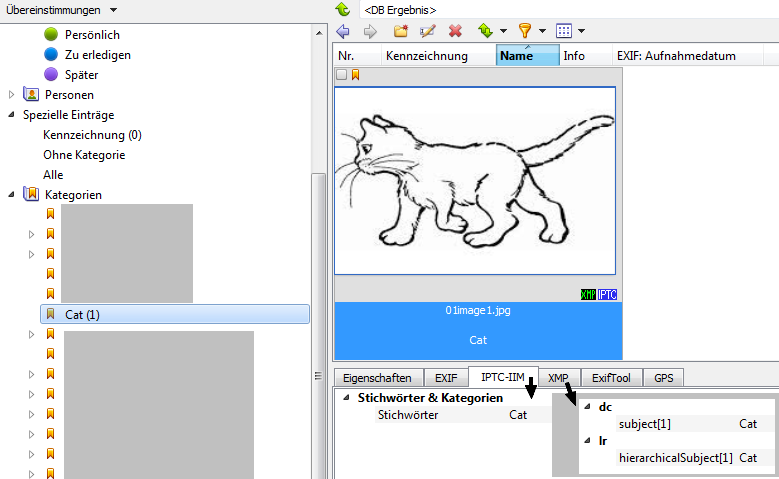Click the green refresh arrows icon
The width and height of the screenshot is (779, 479).
point(486,32)
